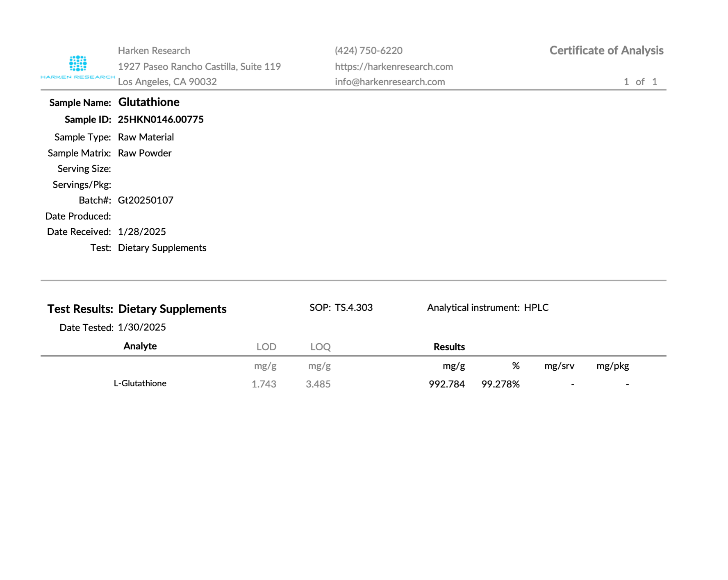Click the Serving Size label
This screenshot has height=580, width=728.
pos(84,169)
